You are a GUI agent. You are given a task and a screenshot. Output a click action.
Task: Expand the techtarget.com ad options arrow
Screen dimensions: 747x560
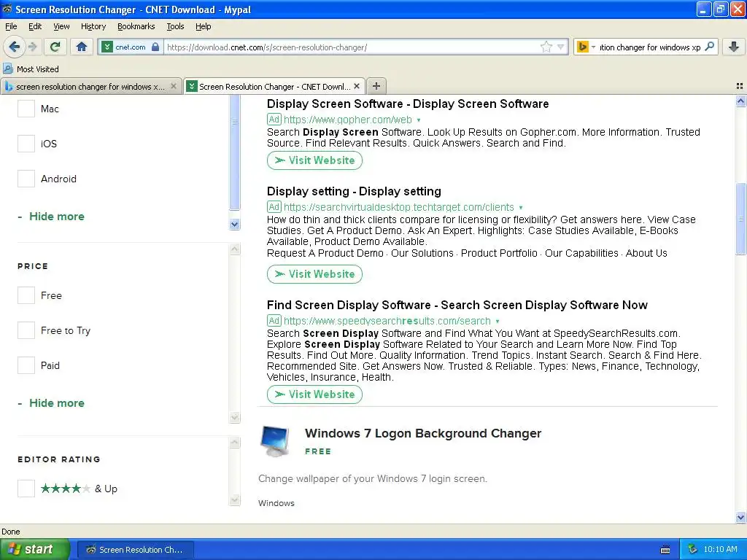pyautogui.click(x=521, y=208)
